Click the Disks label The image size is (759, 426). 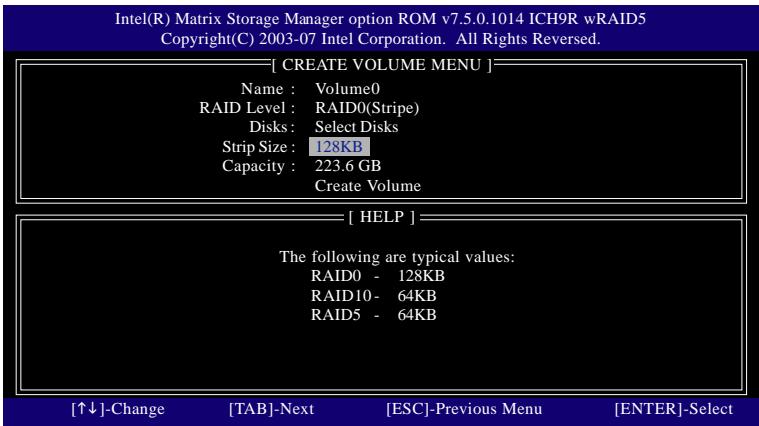(x=272, y=127)
